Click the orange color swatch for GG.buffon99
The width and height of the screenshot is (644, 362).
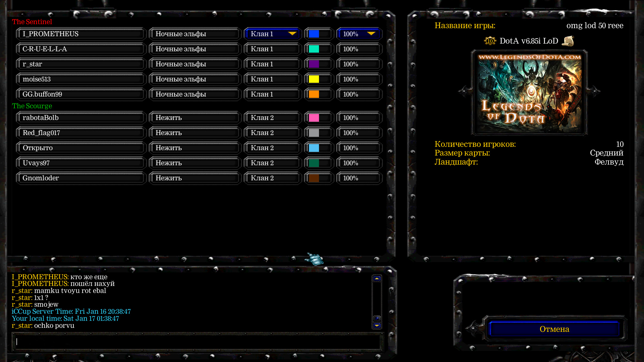[x=314, y=94]
